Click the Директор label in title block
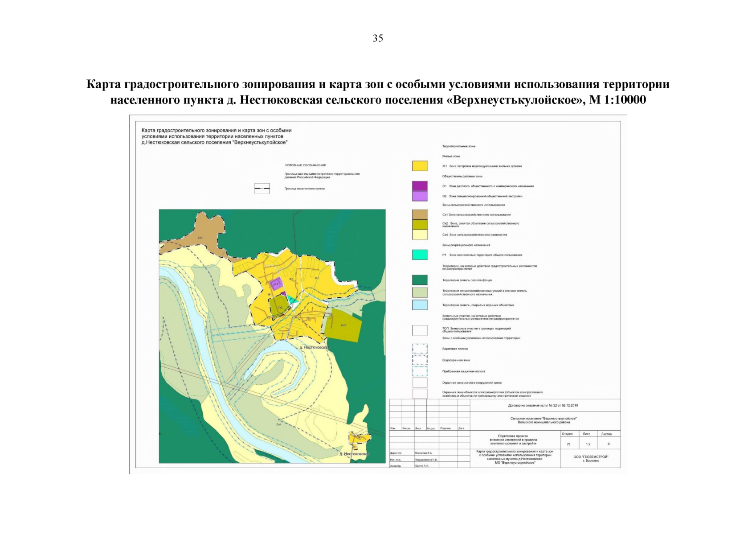Viewport: 756px width, 535px height. pos(396,453)
